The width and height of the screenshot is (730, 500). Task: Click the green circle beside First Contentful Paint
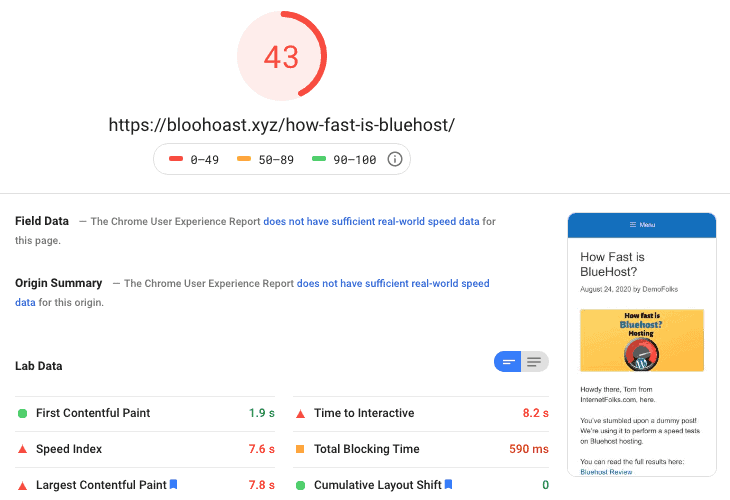[x=22, y=413]
